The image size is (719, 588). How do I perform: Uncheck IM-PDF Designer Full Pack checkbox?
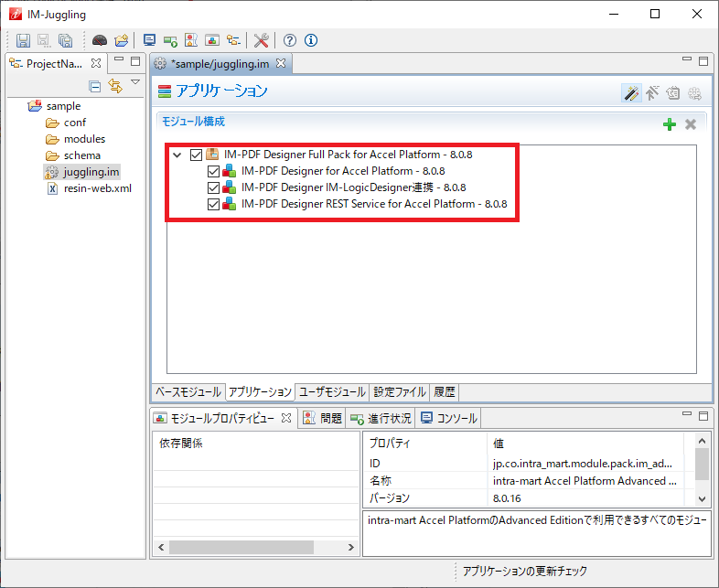click(197, 155)
